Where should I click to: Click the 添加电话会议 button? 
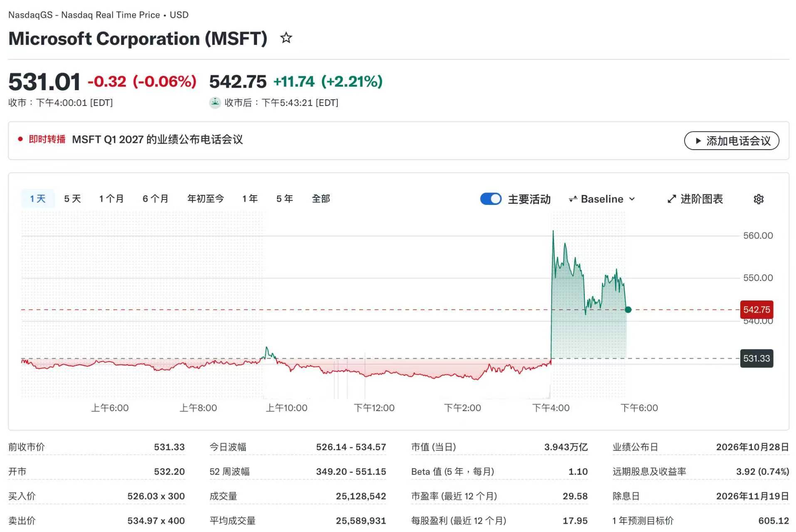tap(732, 141)
